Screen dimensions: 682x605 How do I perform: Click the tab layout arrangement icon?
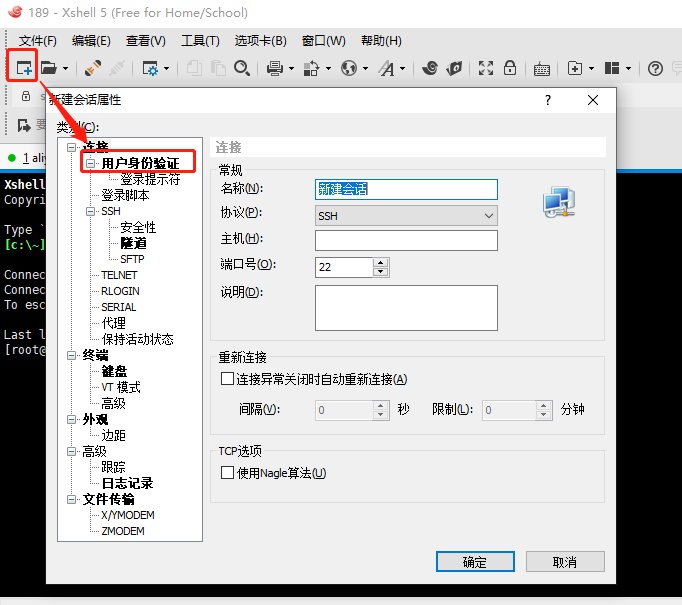(612, 68)
